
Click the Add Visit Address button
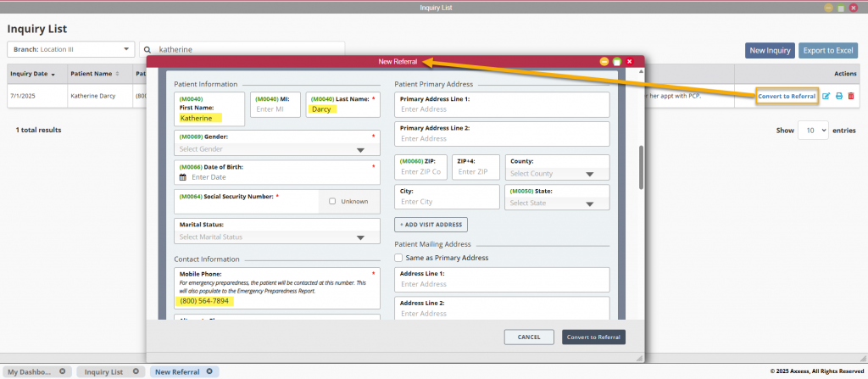coord(431,225)
